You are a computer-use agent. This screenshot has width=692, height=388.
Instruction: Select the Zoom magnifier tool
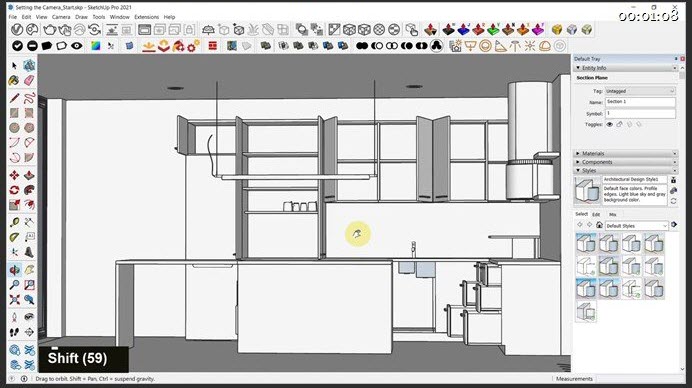pos(14,285)
